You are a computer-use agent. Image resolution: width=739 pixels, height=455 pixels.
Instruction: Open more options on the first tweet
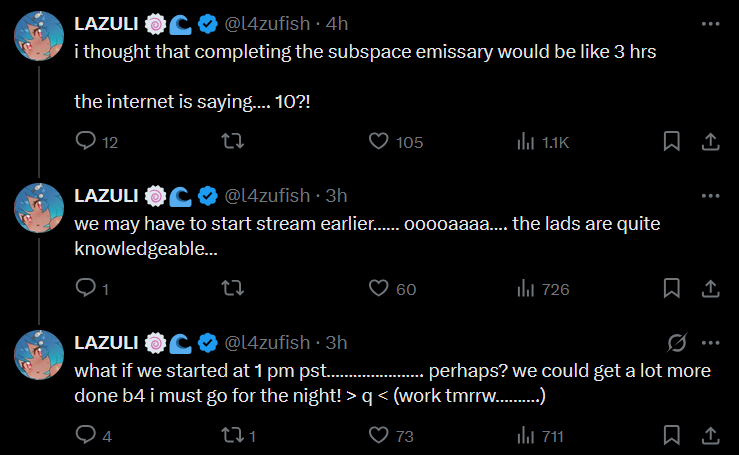click(710, 22)
